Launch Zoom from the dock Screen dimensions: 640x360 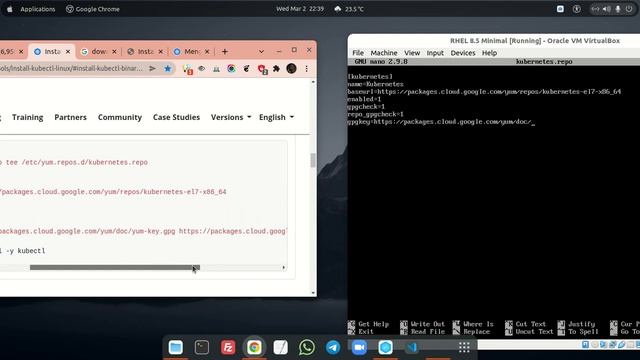coord(359,347)
